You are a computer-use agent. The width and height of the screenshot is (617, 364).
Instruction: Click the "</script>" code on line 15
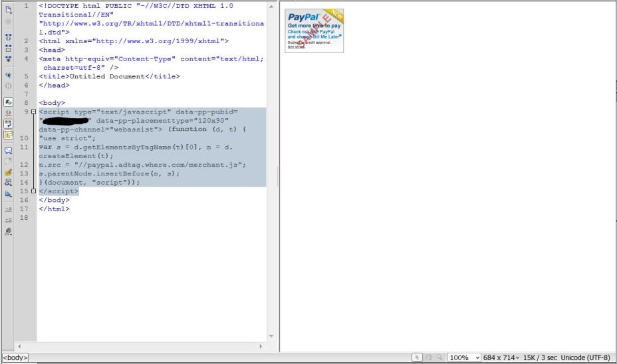59,191
